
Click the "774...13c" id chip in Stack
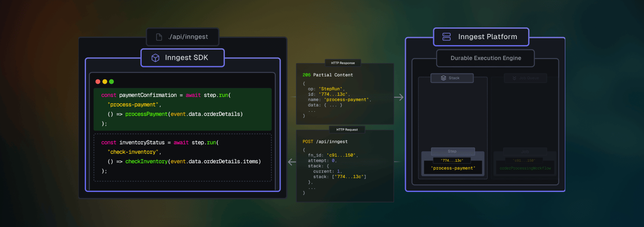point(452,160)
